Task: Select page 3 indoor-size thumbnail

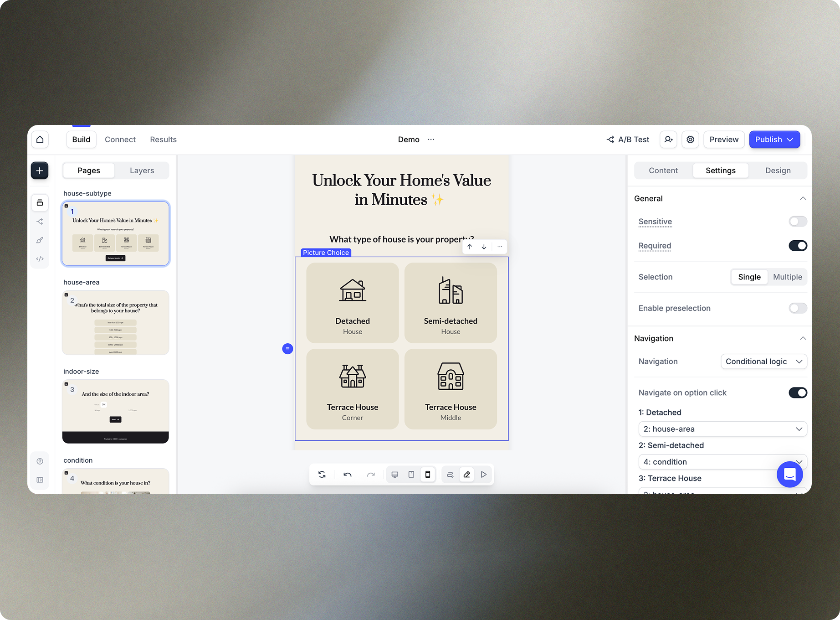Action: [116, 412]
